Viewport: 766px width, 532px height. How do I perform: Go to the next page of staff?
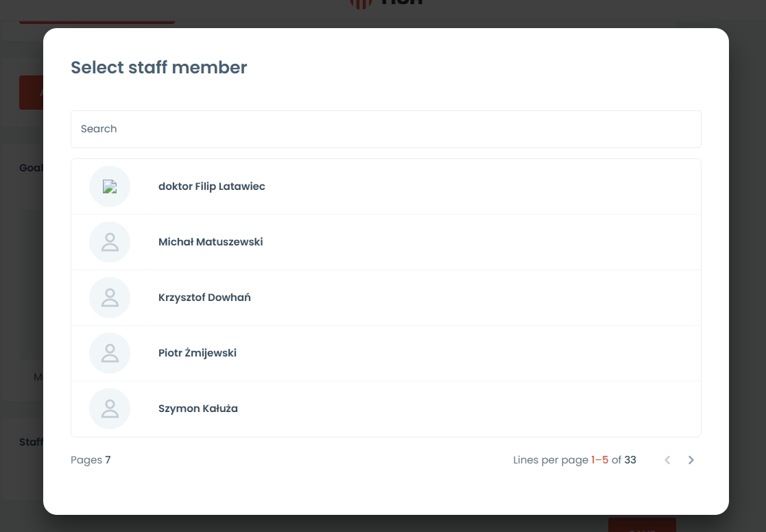pyautogui.click(x=691, y=460)
